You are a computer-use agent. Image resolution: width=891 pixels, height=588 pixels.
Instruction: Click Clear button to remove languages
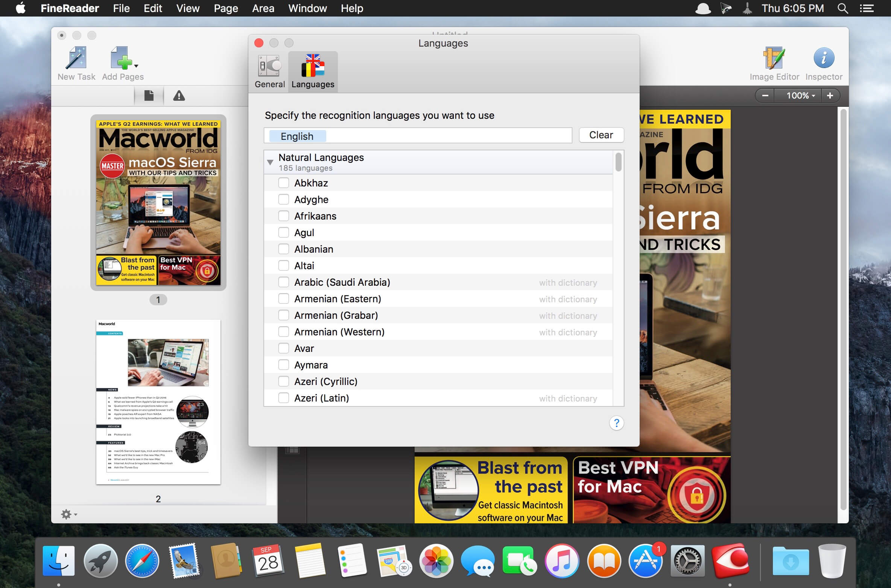(x=599, y=135)
